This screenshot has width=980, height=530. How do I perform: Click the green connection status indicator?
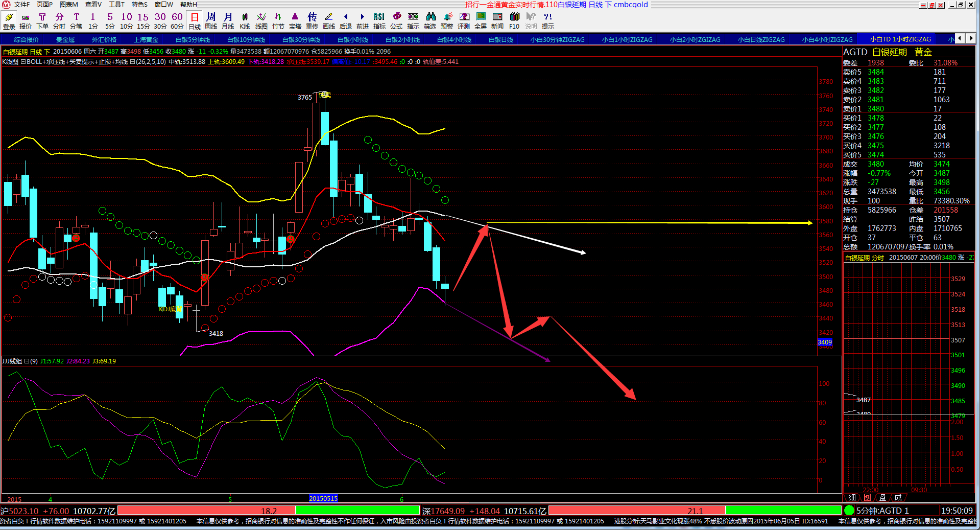pos(849,510)
